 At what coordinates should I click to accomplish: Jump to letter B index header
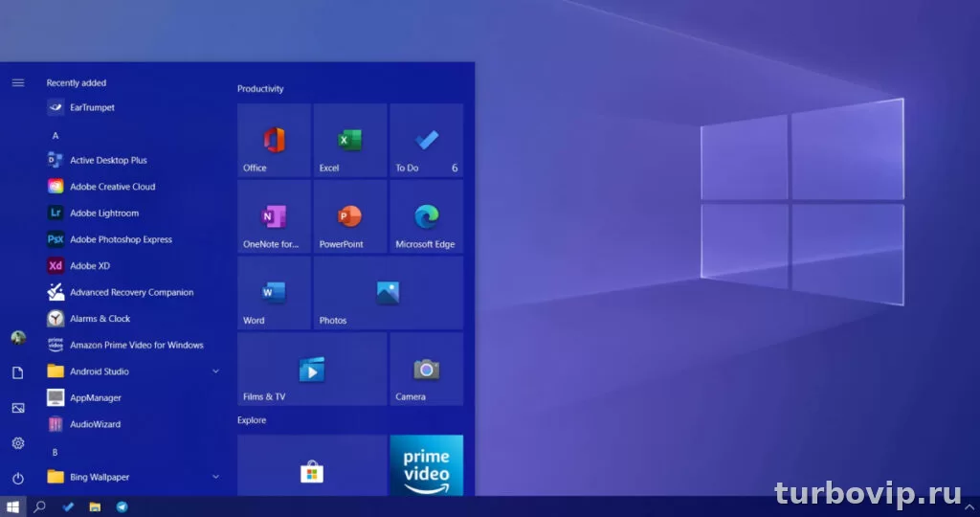tap(55, 452)
